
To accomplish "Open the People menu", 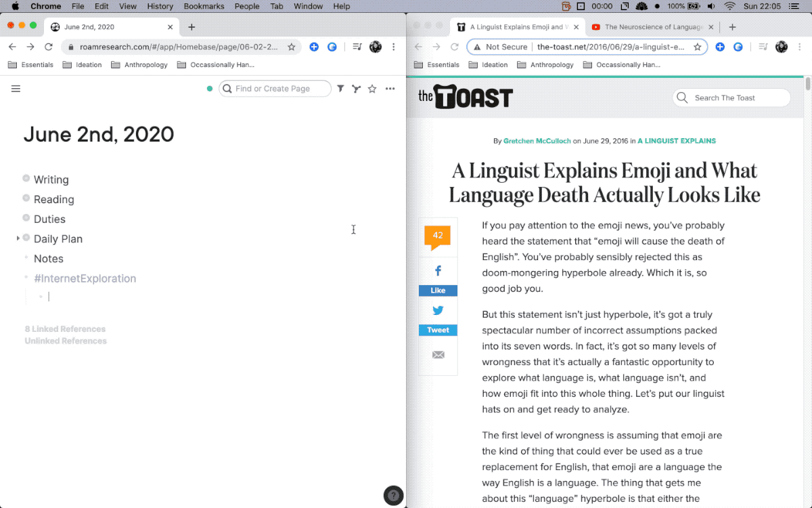I will point(247,6).
